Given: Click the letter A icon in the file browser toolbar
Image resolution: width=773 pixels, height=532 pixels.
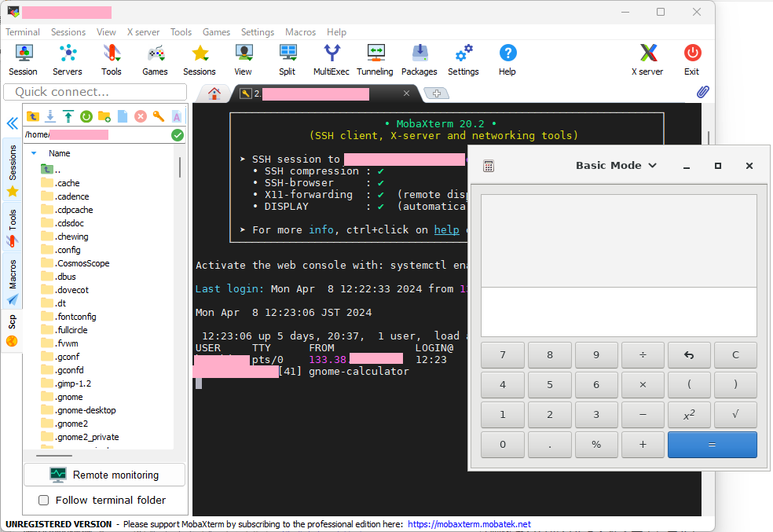Looking at the screenshot, I should 177,116.
